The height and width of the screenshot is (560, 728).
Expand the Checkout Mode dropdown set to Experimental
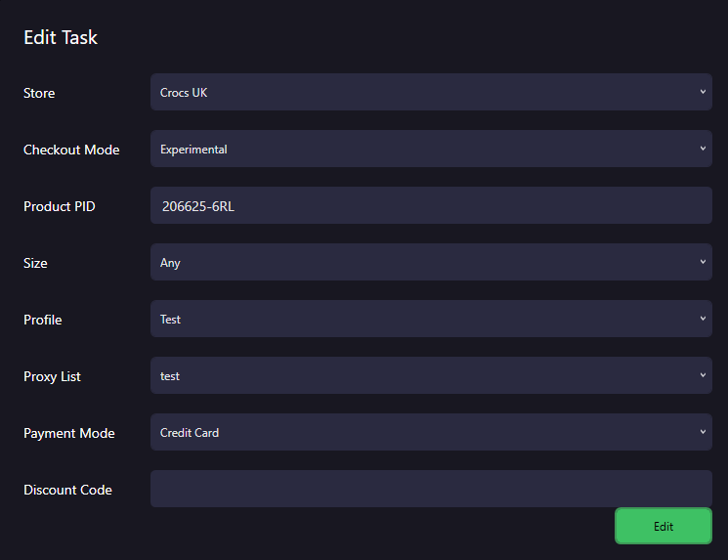click(431, 149)
